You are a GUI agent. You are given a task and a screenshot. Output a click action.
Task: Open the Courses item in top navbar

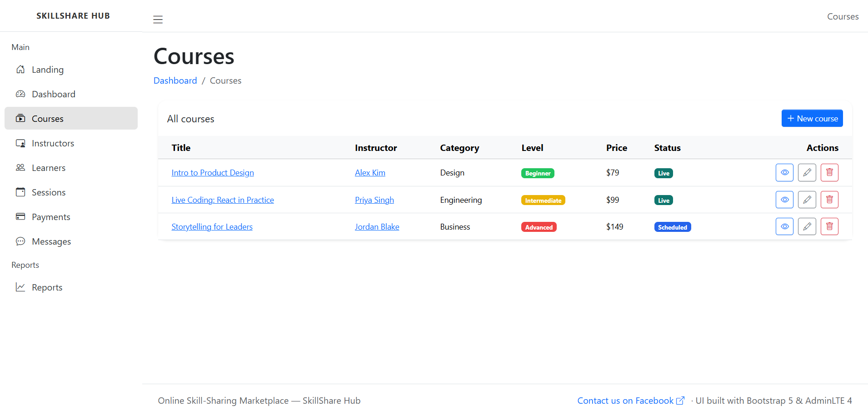click(x=843, y=16)
